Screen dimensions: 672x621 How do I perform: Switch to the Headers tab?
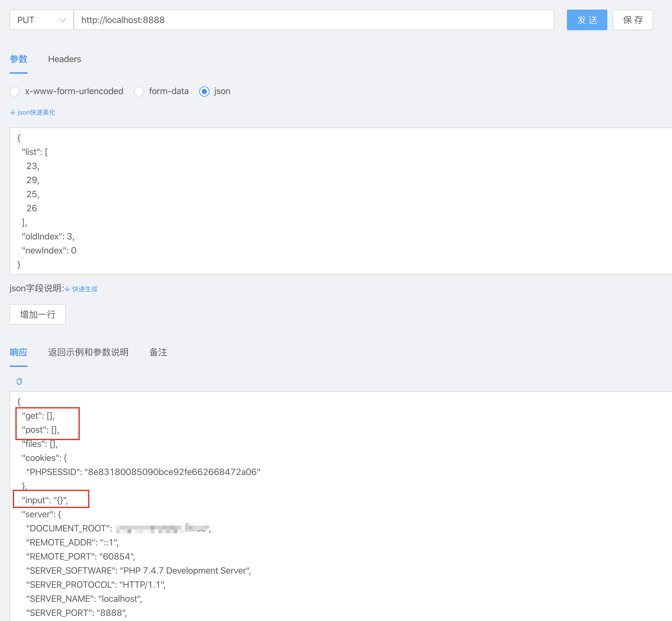[65, 59]
